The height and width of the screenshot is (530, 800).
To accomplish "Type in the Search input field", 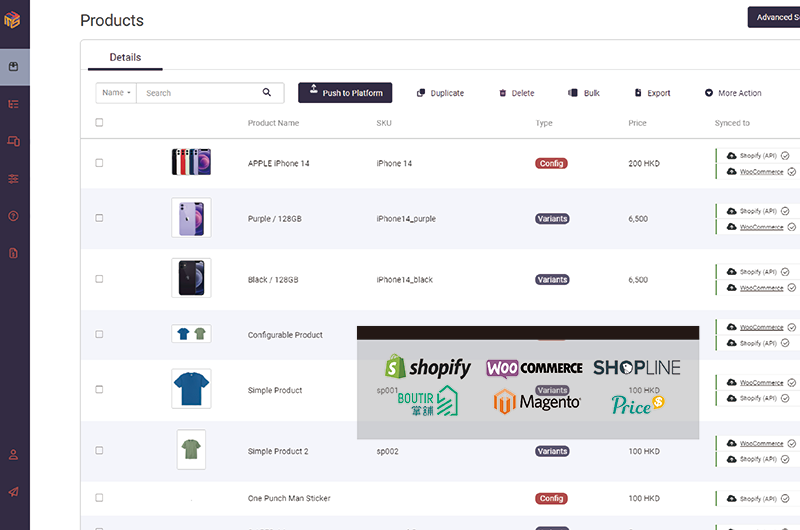I will click(200, 93).
